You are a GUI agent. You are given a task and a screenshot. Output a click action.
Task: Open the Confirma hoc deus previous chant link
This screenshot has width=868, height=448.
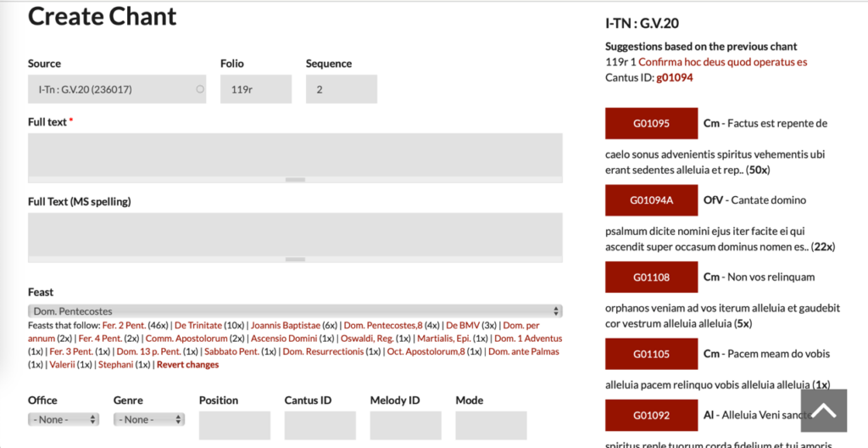pos(722,62)
